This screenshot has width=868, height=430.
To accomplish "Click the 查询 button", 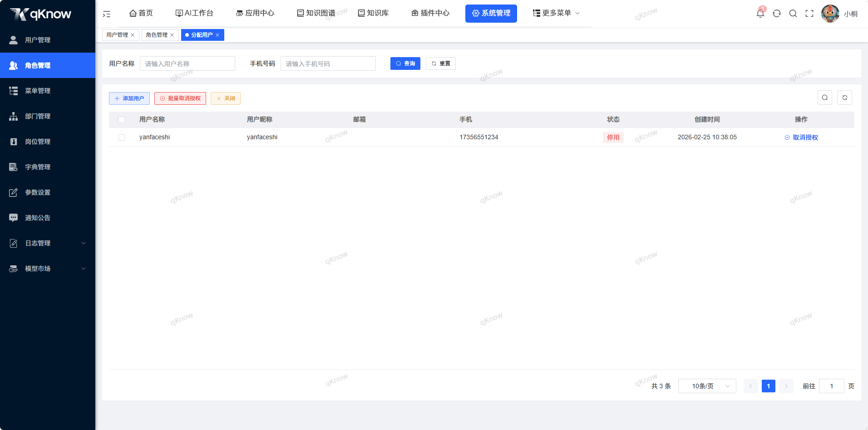I will [405, 64].
